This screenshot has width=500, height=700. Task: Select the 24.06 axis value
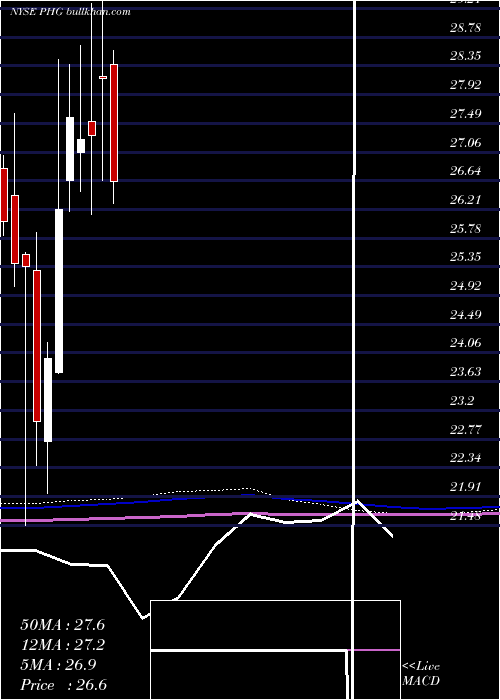pyautogui.click(x=465, y=343)
